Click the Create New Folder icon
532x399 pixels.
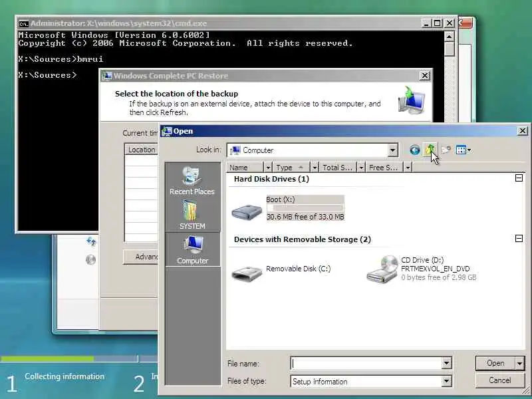click(446, 150)
